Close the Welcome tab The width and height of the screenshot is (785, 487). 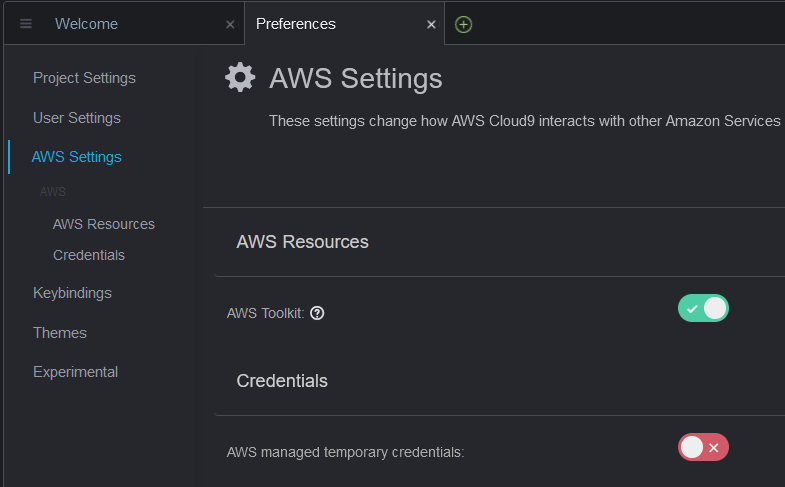tap(230, 25)
